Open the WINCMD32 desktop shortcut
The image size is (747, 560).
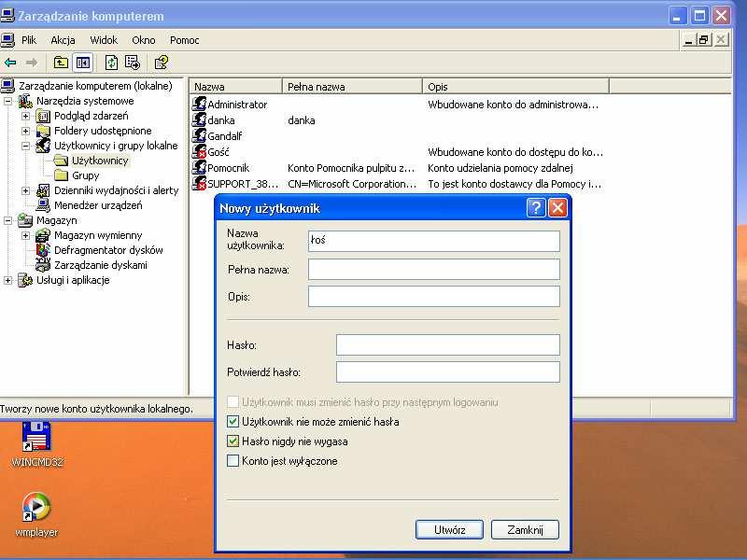[x=36, y=444]
